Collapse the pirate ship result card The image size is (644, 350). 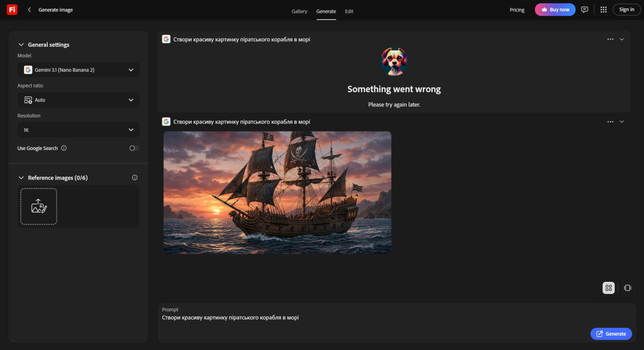(x=622, y=121)
